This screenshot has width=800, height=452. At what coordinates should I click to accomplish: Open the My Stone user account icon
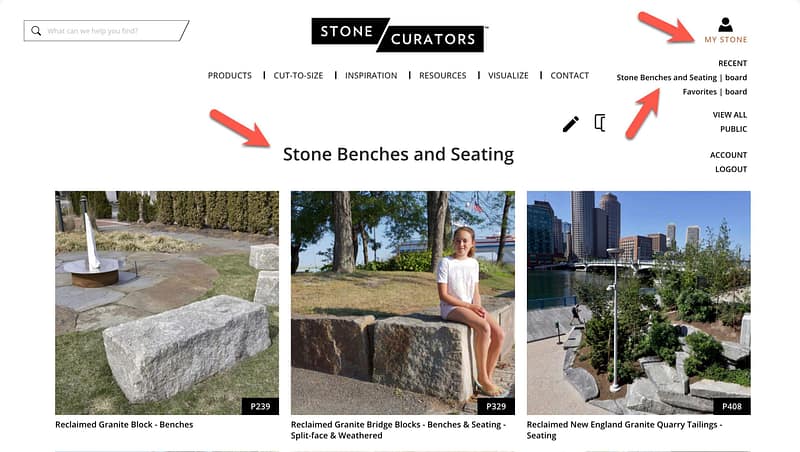click(725, 25)
